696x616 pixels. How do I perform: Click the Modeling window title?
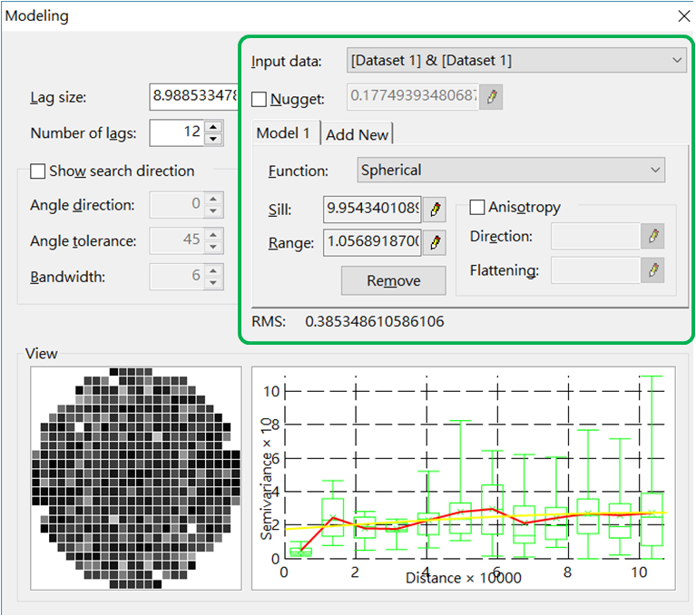point(37,16)
